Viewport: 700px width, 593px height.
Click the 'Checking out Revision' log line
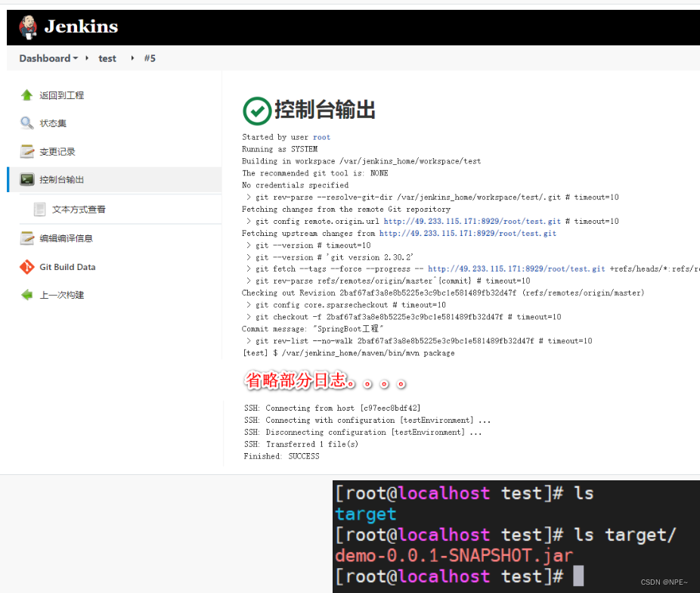coord(443,293)
